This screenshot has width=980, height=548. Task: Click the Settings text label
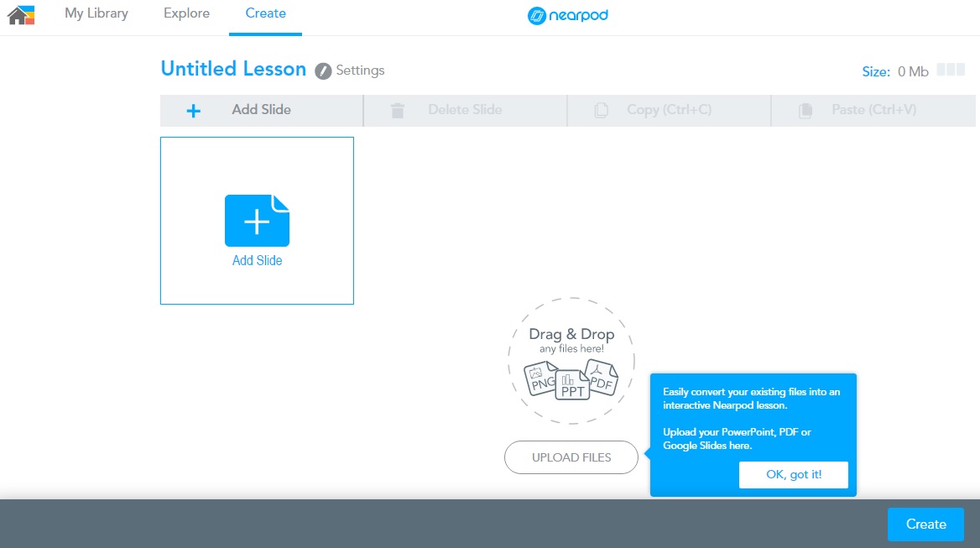(361, 70)
